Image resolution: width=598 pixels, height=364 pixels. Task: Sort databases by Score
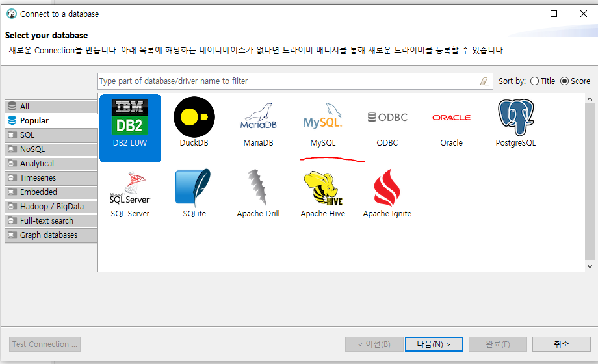[x=575, y=81]
